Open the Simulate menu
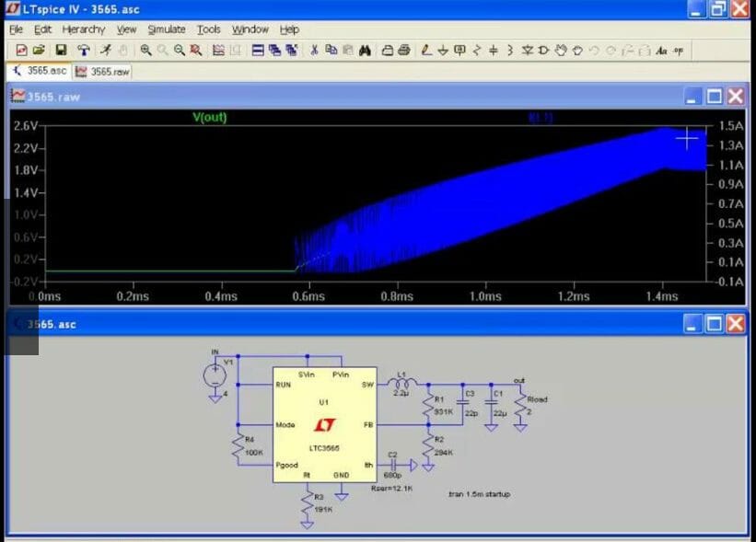The height and width of the screenshot is (542, 756). pyautogui.click(x=167, y=29)
